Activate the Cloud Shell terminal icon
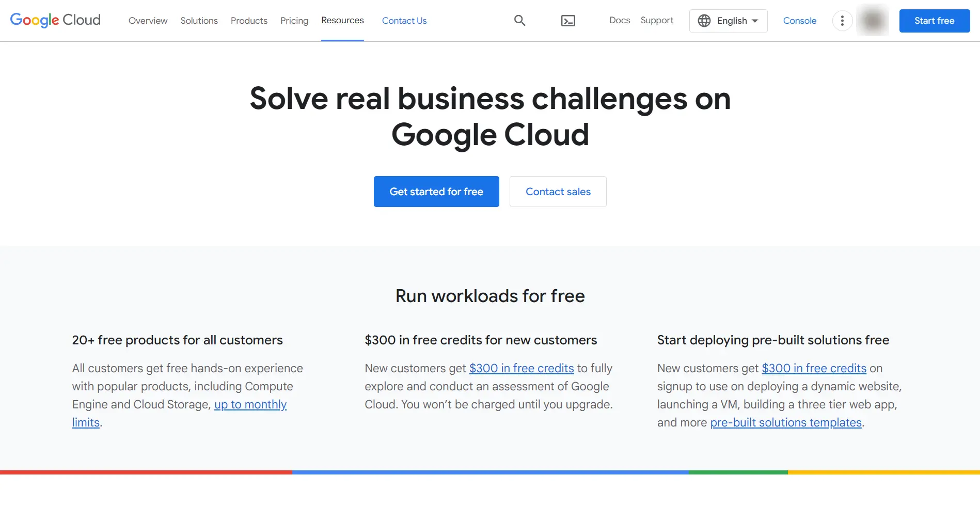The width and height of the screenshot is (980, 507). [568, 21]
